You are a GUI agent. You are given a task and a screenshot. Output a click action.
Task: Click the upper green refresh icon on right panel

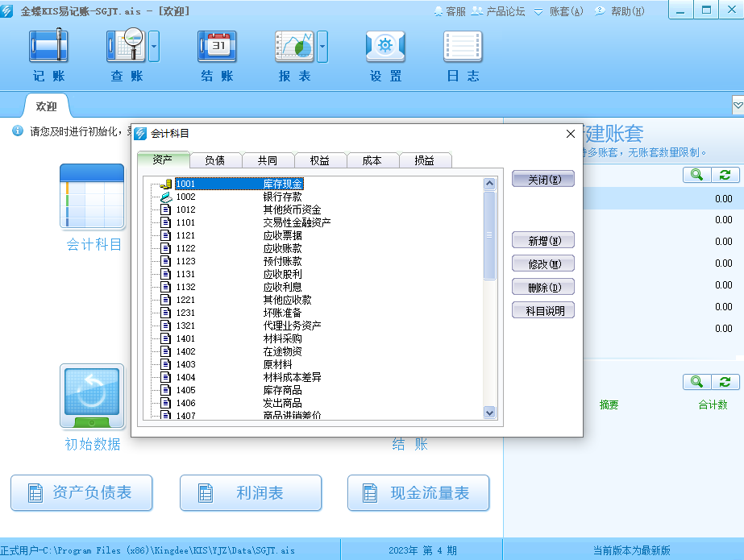[x=725, y=175]
